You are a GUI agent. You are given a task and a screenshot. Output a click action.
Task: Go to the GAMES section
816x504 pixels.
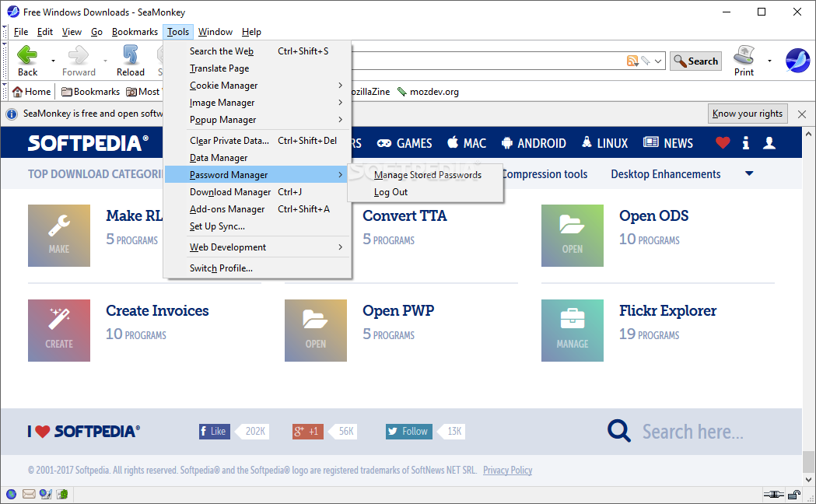tap(404, 143)
